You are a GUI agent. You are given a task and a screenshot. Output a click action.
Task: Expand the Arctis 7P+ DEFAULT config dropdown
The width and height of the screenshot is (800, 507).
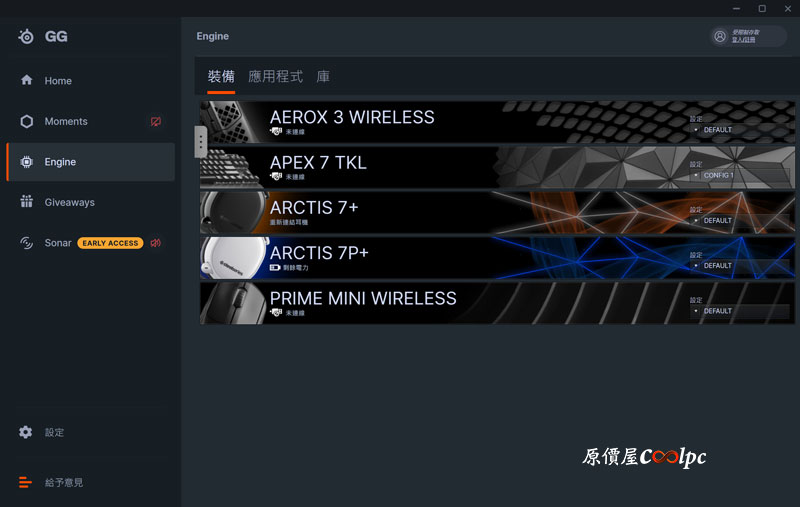[x=739, y=266]
